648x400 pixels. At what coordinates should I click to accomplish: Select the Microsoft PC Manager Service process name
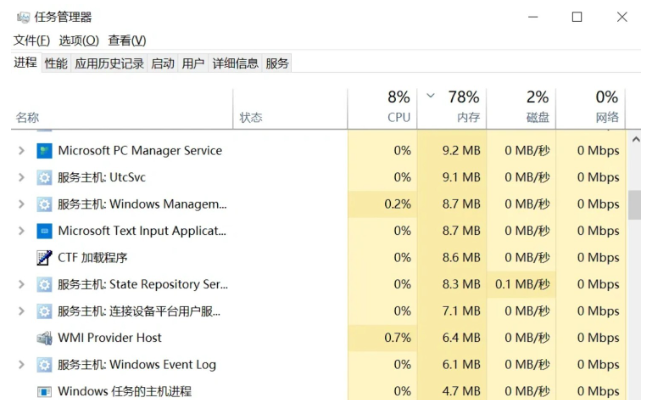tap(140, 151)
